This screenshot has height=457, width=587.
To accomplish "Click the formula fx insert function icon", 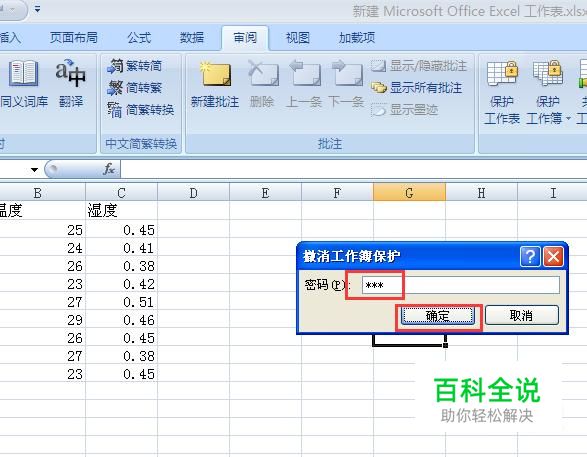I will [109, 169].
